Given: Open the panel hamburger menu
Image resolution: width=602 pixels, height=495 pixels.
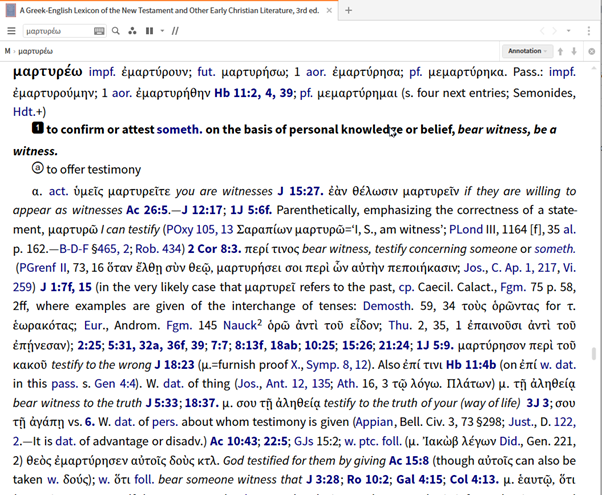Looking at the screenshot, I should pyautogui.click(x=11, y=31).
